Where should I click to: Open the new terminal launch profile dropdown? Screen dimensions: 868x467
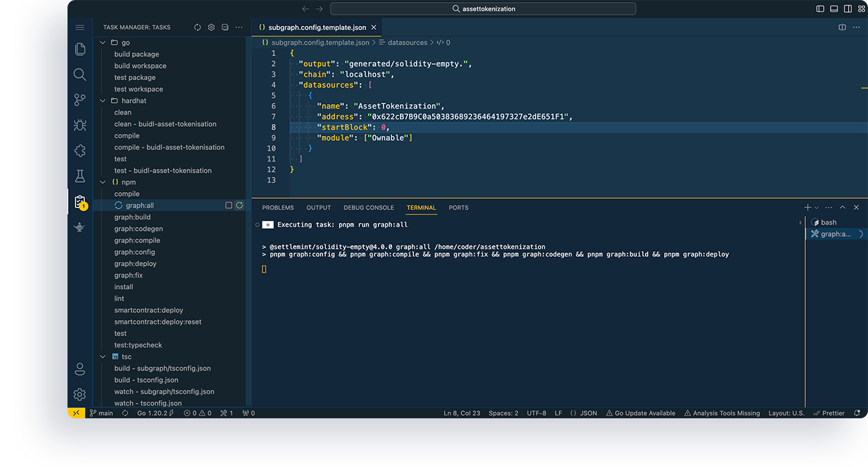coord(817,208)
